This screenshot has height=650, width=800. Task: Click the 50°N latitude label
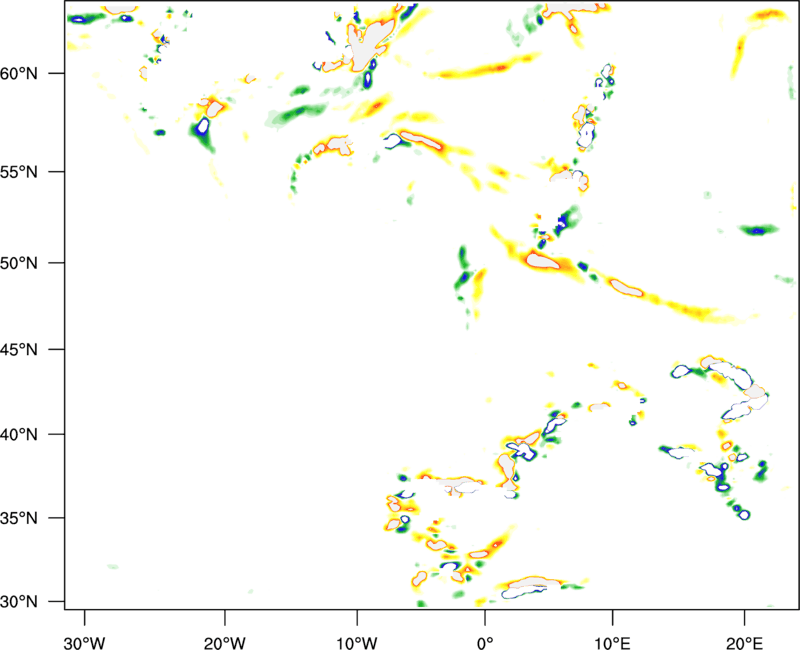[19, 263]
